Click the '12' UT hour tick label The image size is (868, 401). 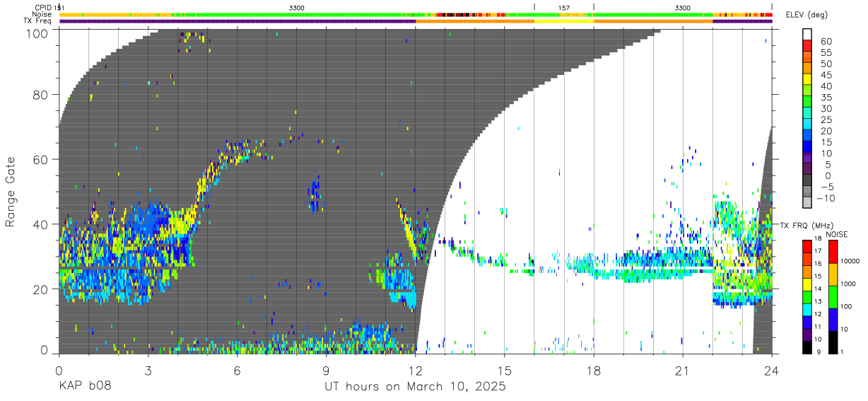pyautogui.click(x=415, y=371)
